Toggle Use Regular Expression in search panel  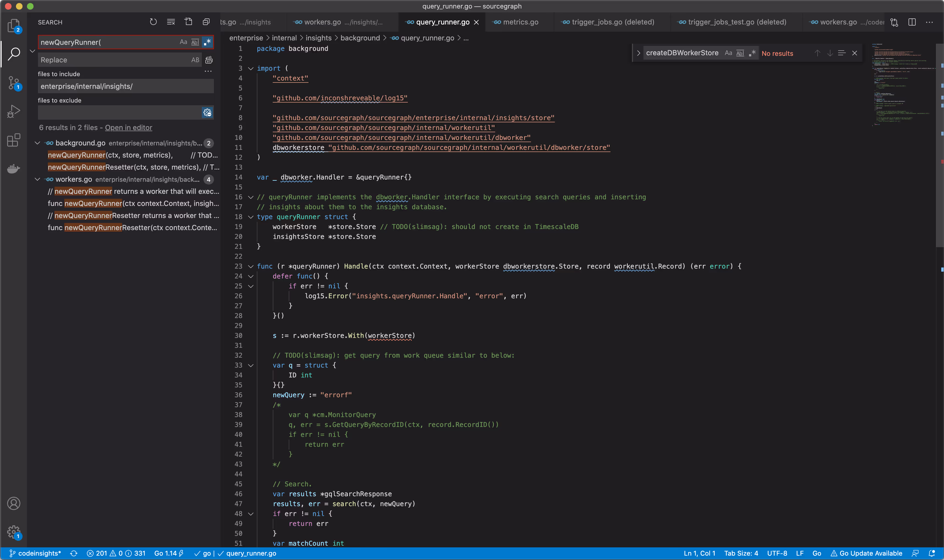pyautogui.click(x=207, y=42)
